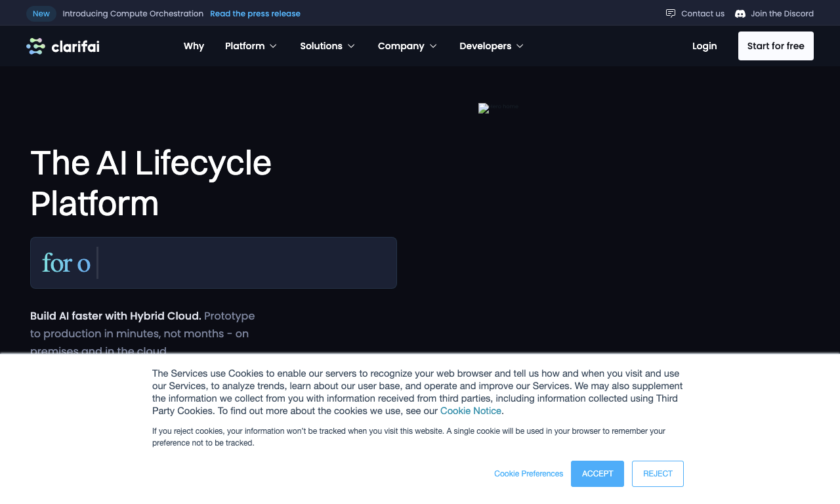This screenshot has width=840, height=504.
Task: Click the broken hero image placeholder
Action: click(x=498, y=108)
